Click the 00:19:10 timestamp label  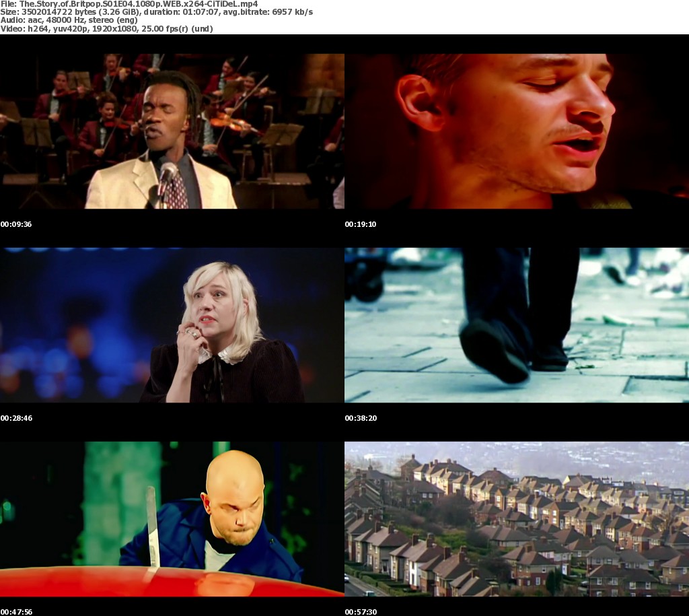point(361,224)
